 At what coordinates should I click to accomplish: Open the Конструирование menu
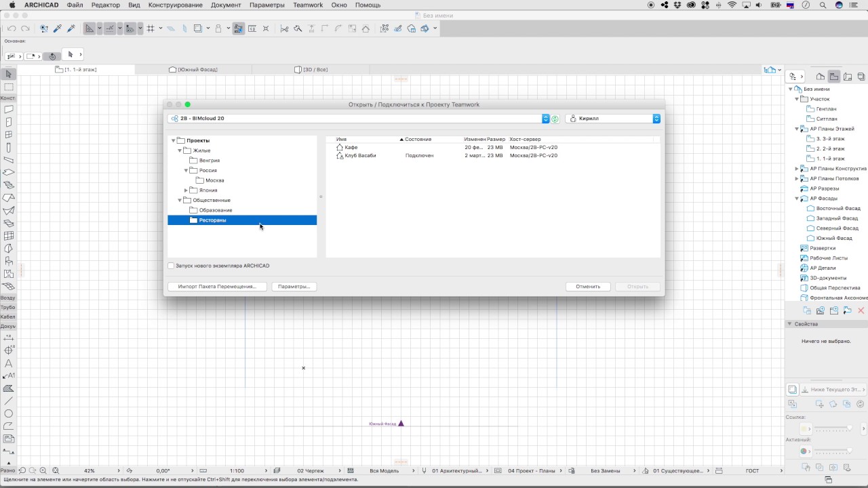[176, 5]
